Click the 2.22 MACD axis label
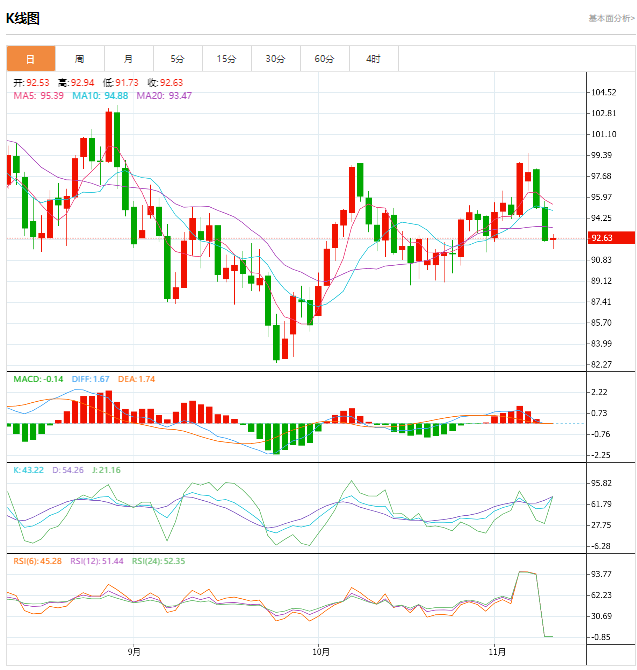Screen dimensions: 637x670 pyautogui.click(x=599, y=392)
